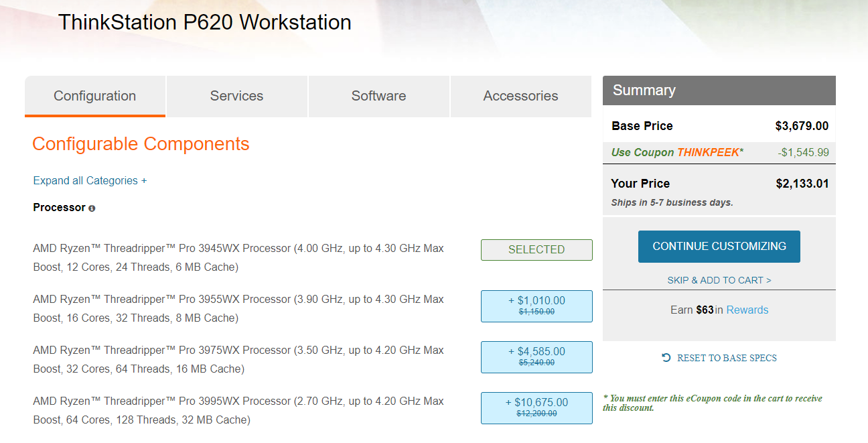Click the Threadripper Pro 3945WX description text
This screenshot has width=868, height=443.
pos(238,258)
